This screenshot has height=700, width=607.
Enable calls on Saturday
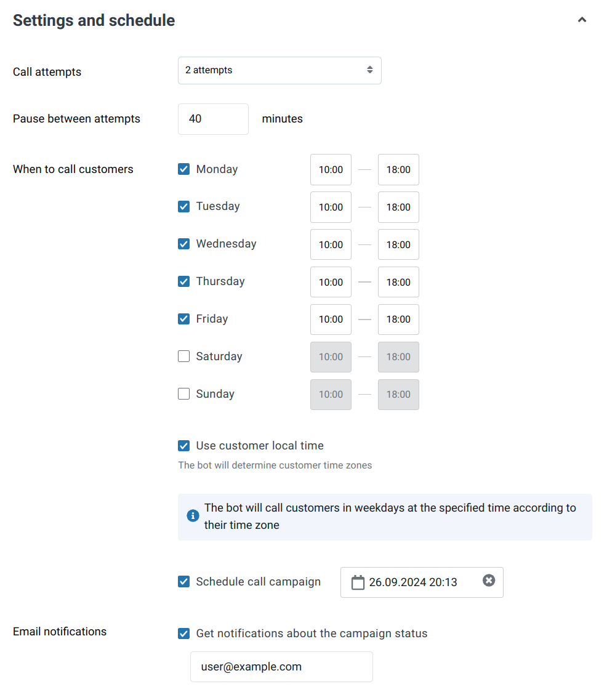tap(183, 356)
